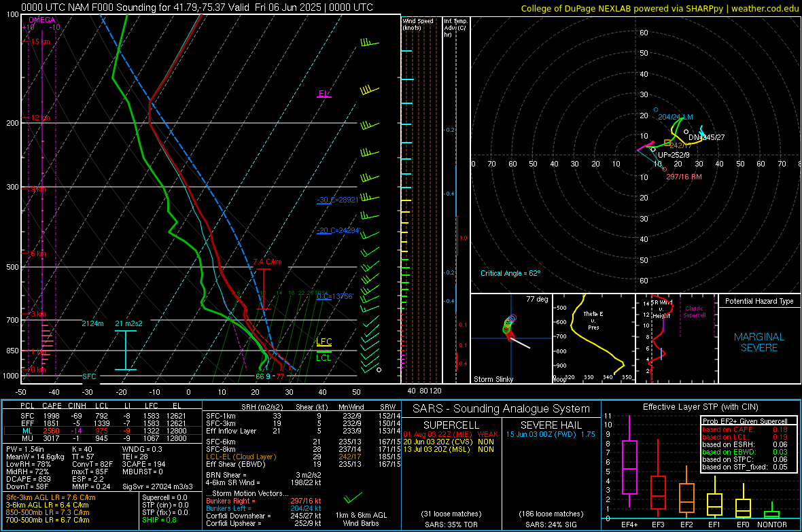Select the highlighted ML parcel row
The width and height of the screenshot is (802, 532).
click(x=103, y=431)
